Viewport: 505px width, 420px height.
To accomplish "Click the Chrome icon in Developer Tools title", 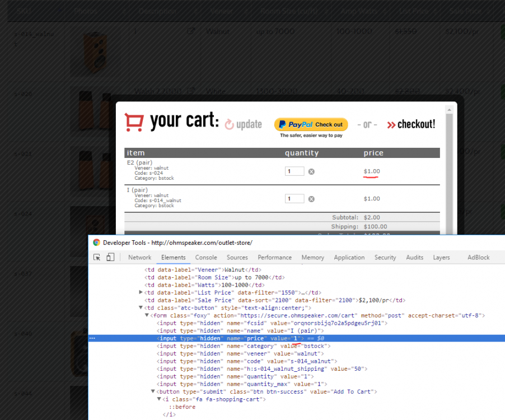I will (96, 242).
